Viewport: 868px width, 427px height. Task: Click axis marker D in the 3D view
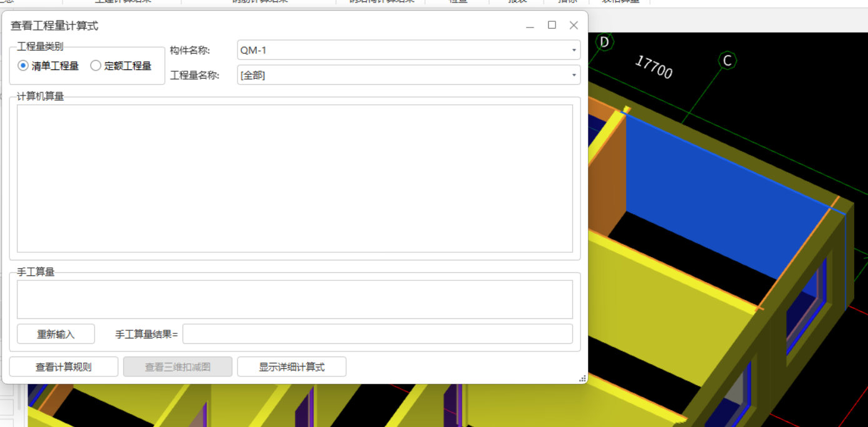point(604,42)
